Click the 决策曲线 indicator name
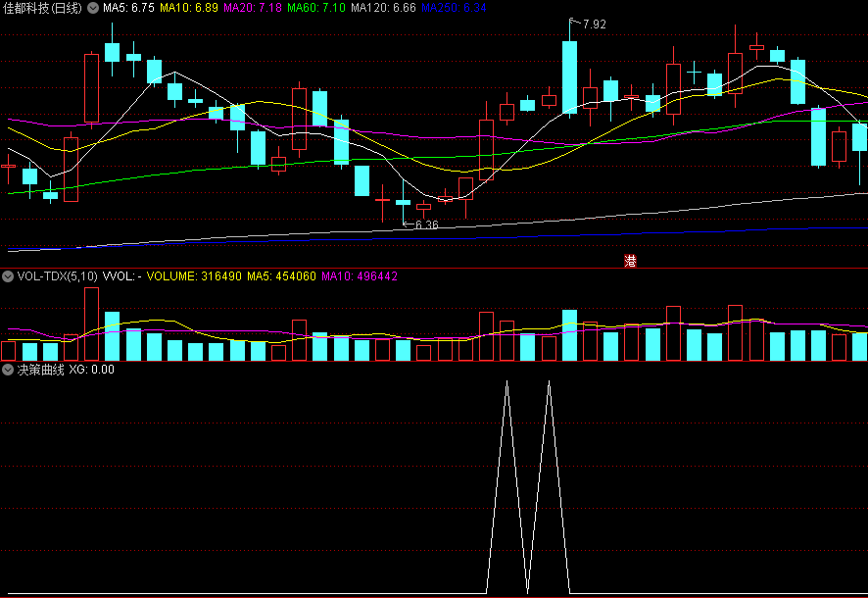The image size is (868, 598). coord(41,370)
